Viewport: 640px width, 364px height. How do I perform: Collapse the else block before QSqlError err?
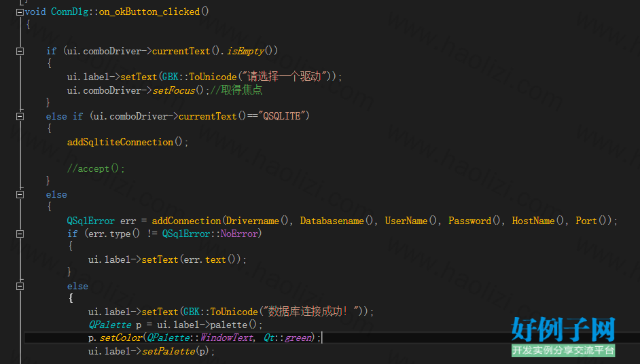click(x=20, y=195)
